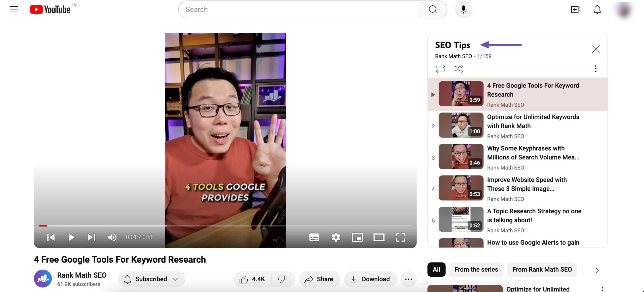Open the options menu for the recommended Optimize for Unlimited video

[602, 289]
